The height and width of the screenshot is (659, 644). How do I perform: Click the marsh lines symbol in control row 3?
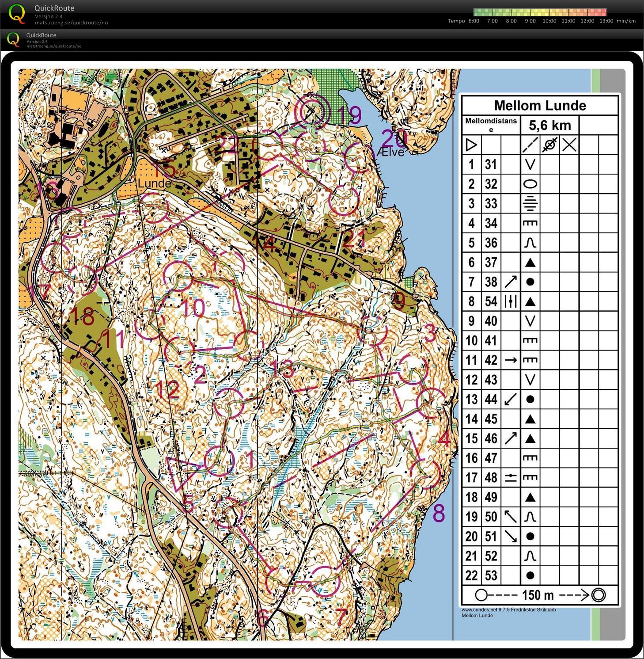(x=530, y=203)
